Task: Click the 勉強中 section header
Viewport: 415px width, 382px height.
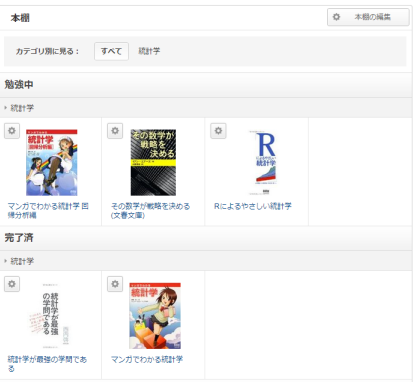Action: coord(19,85)
